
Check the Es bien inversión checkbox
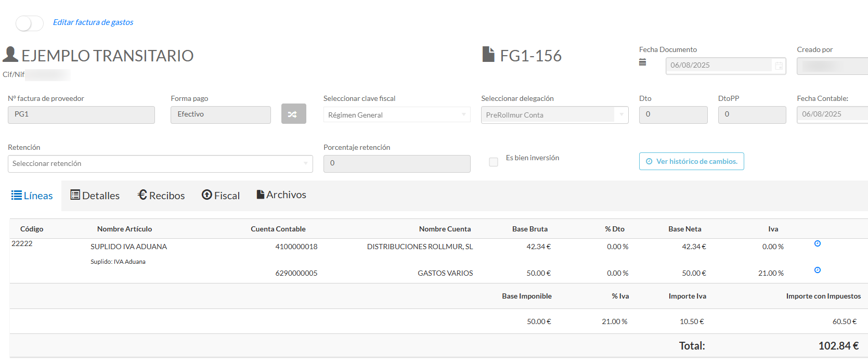[x=494, y=162]
